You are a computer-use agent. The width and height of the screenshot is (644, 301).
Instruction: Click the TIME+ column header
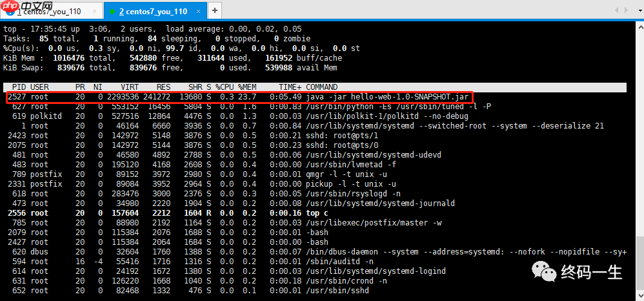point(290,87)
